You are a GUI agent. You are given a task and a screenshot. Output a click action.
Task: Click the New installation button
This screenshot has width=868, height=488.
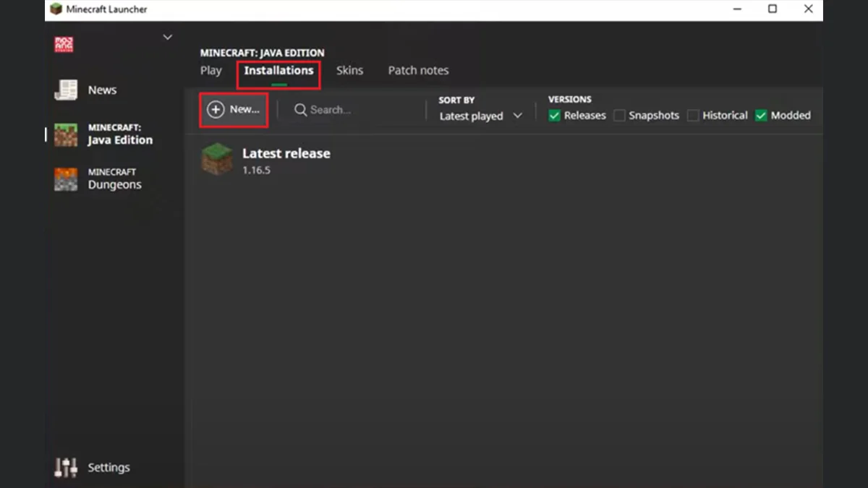(x=233, y=109)
